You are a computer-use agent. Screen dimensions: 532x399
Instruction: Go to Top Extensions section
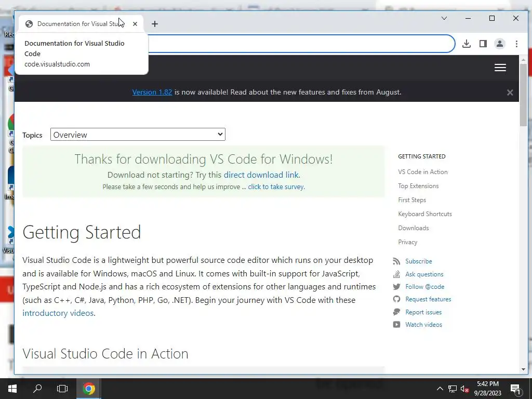(x=418, y=186)
